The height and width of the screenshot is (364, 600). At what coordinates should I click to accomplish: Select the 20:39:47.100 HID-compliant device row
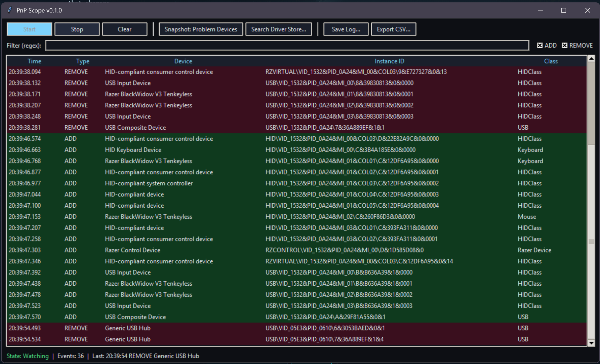296,205
